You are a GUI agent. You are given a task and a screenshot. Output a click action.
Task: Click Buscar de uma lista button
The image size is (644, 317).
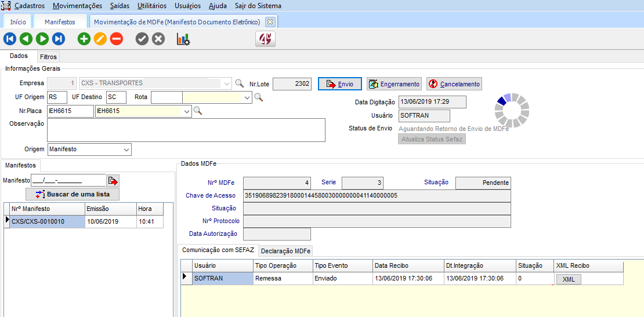(x=73, y=194)
